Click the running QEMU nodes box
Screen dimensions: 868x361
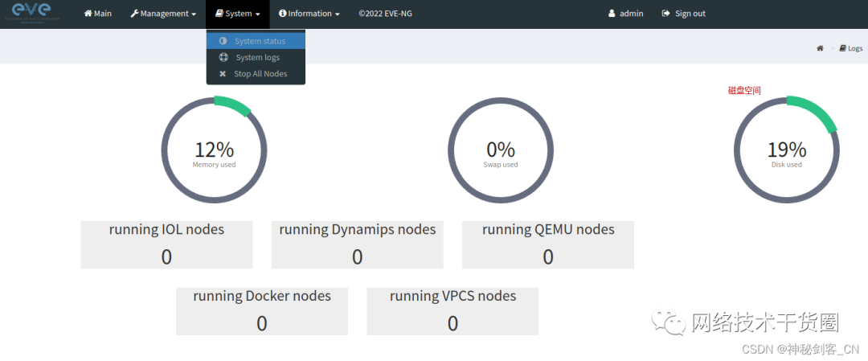547,244
